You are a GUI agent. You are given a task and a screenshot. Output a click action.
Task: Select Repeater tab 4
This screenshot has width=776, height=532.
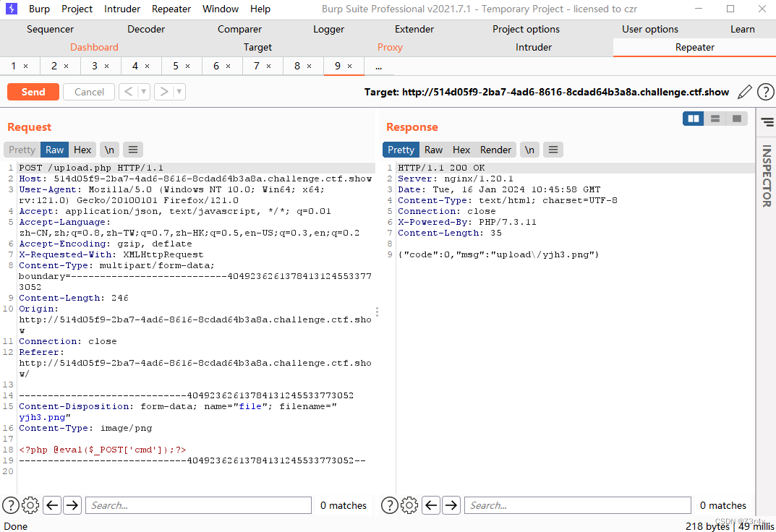pos(135,66)
